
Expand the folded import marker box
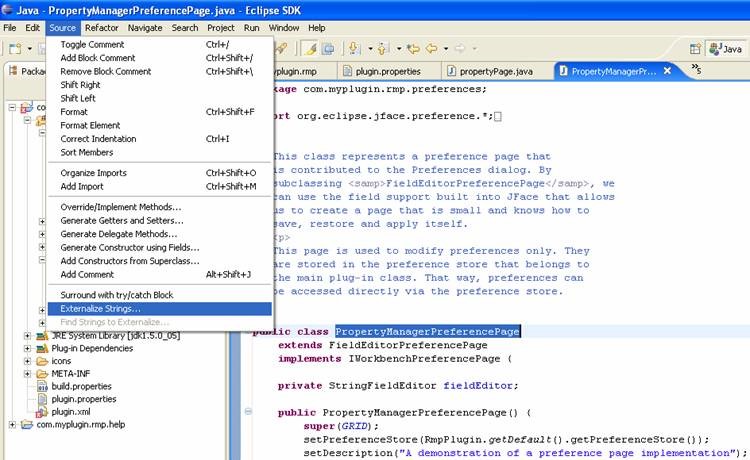pyautogui.click(x=498, y=116)
